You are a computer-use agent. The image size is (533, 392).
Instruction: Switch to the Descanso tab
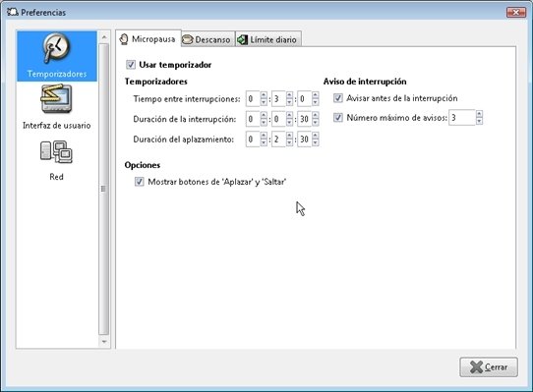[207, 39]
